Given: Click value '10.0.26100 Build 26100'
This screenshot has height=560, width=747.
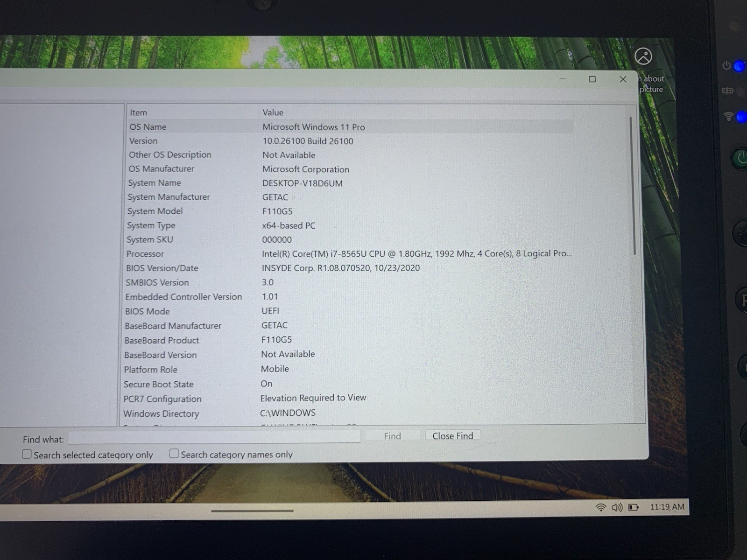Looking at the screenshot, I should click(308, 141).
